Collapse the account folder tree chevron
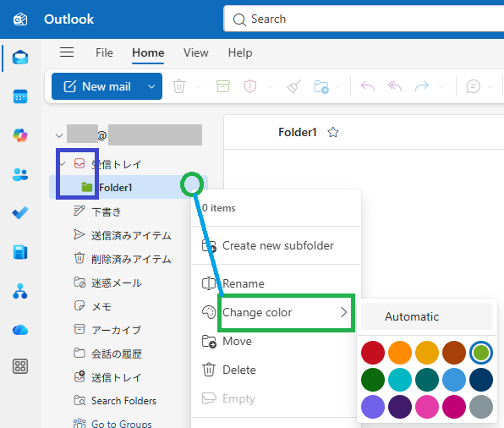 [x=59, y=135]
